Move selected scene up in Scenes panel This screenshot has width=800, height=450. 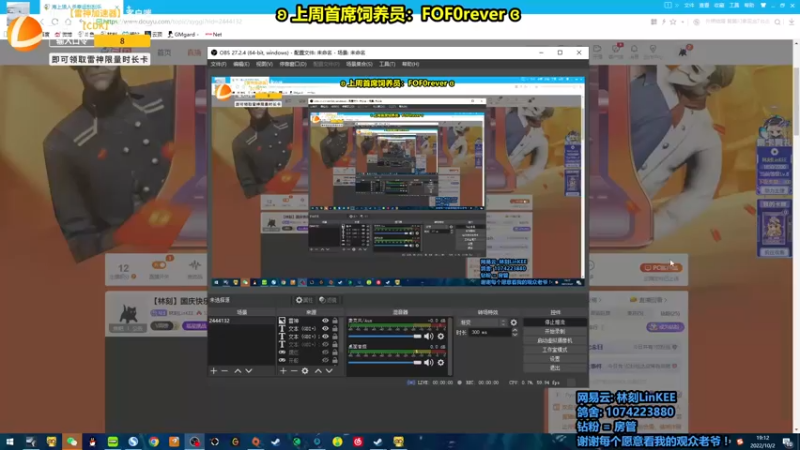point(238,371)
